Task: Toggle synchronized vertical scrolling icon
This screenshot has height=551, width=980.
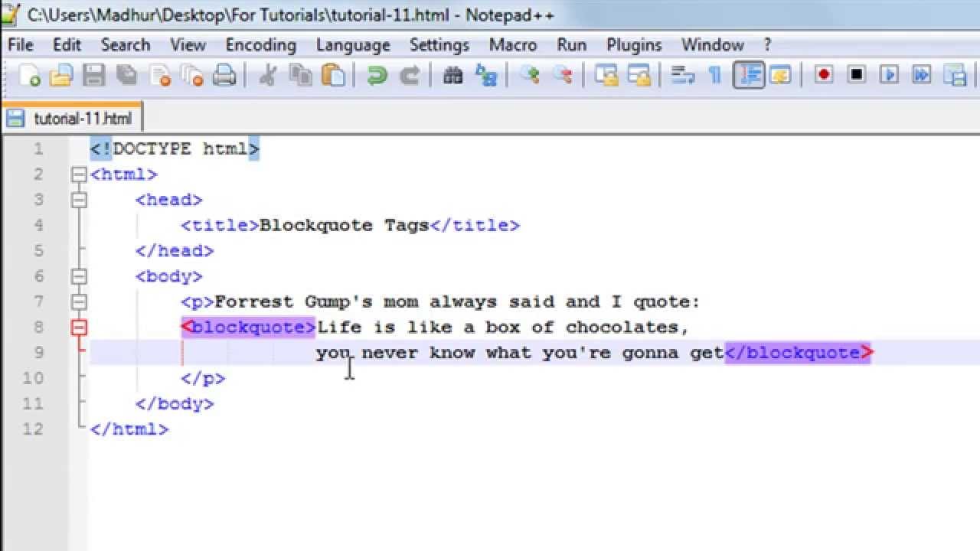Action: (606, 75)
